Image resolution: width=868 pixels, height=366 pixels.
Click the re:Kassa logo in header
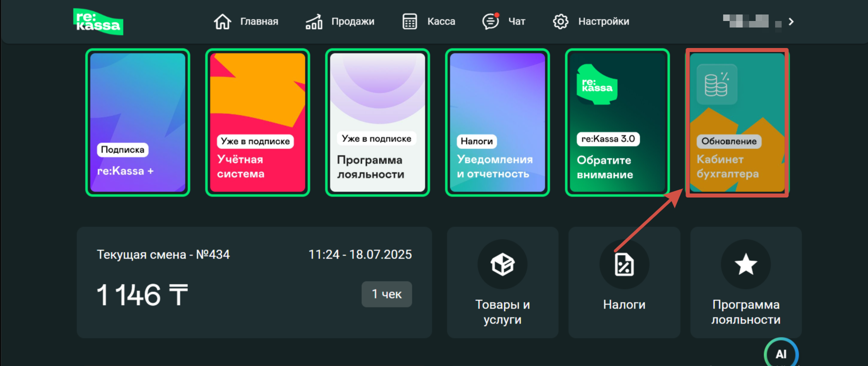click(x=98, y=21)
